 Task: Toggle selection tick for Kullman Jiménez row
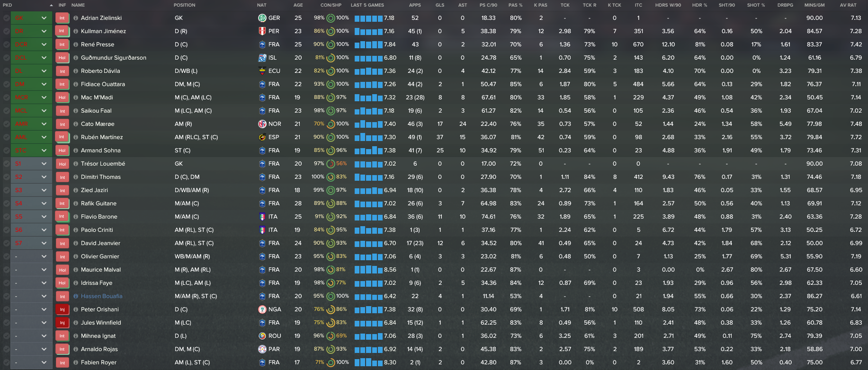click(x=6, y=31)
